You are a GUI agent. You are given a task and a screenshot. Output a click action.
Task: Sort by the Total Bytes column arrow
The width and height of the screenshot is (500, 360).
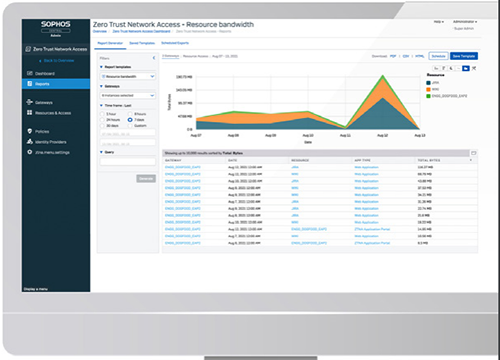click(471, 160)
